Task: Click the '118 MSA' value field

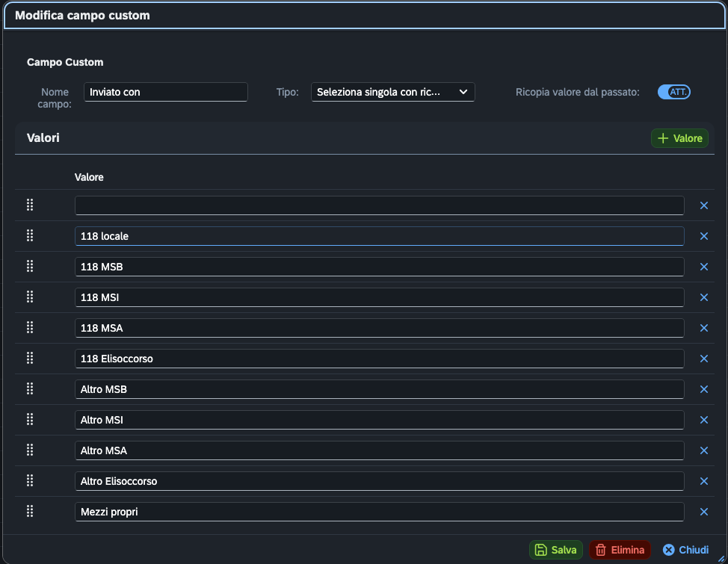Action: pos(379,328)
